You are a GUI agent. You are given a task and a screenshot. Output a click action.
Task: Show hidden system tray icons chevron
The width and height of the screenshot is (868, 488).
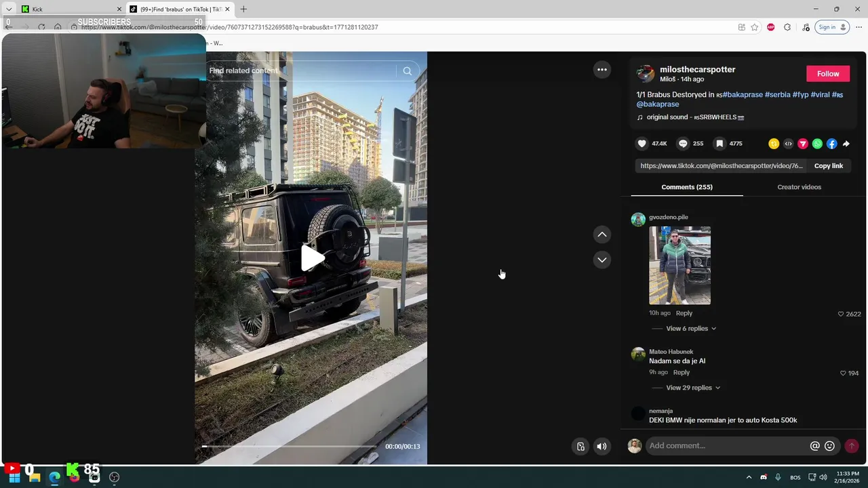pyautogui.click(x=749, y=477)
